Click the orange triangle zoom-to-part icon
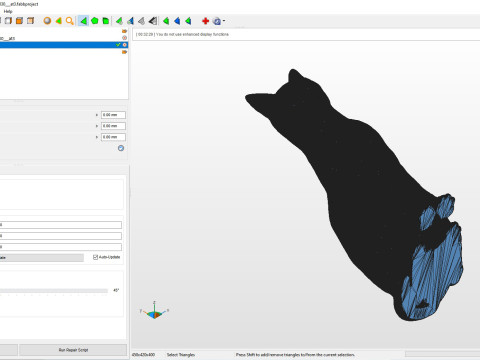Screen dimensions: 480x360 point(58,21)
